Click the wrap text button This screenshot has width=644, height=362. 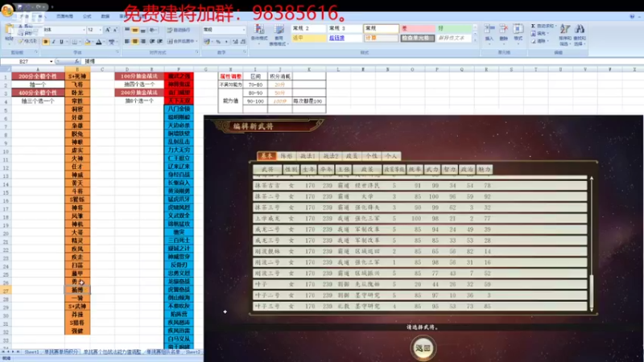pos(180,30)
